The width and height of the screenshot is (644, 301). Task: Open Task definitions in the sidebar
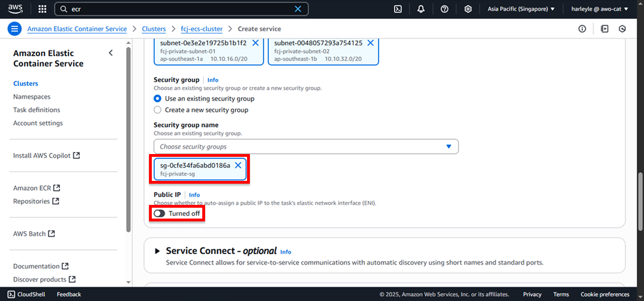37,110
